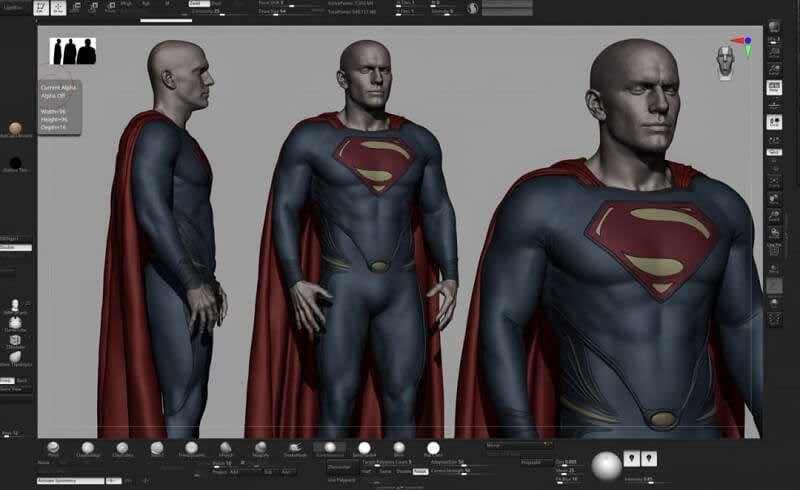The image size is (800, 490).
Task: Toggle the Floor grid button
Action: pyautogui.click(x=774, y=106)
